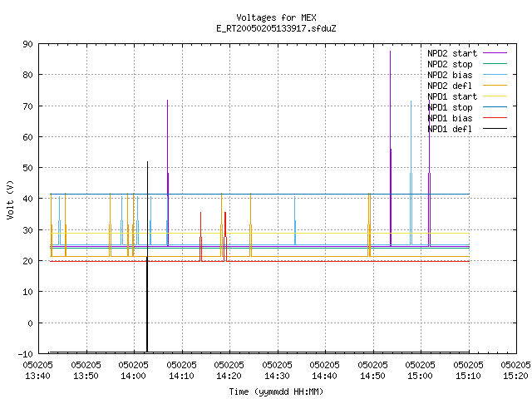The height and width of the screenshot is (399, 532).
Task: Click the y-axis tick label 20
Action: click(27, 261)
